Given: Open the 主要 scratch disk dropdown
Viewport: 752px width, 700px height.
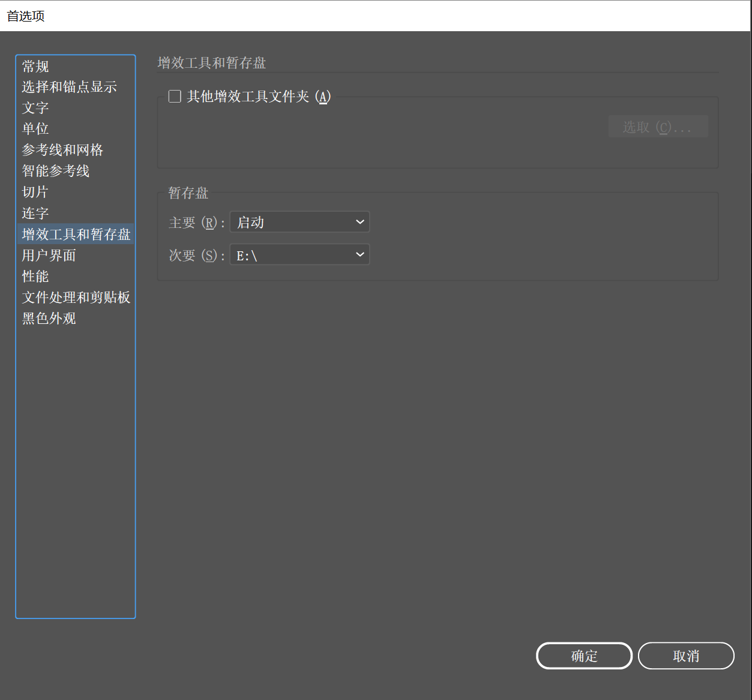Looking at the screenshot, I should coord(299,222).
